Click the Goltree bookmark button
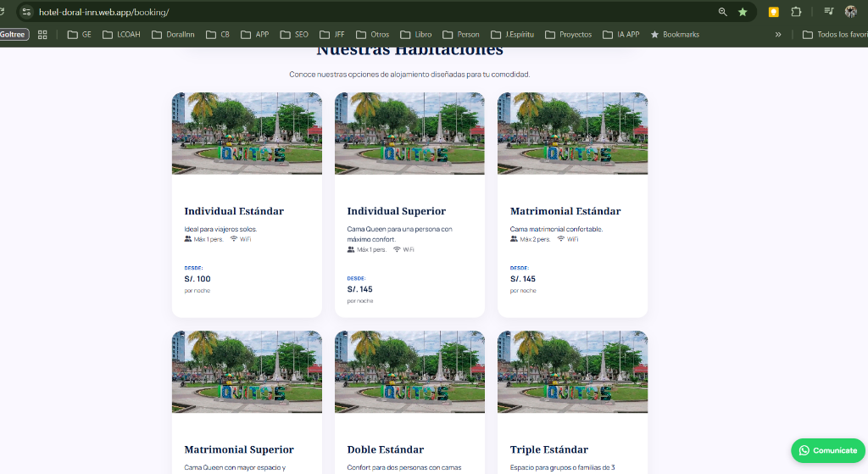Image resolution: width=868 pixels, height=474 pixels. (14, 34)
